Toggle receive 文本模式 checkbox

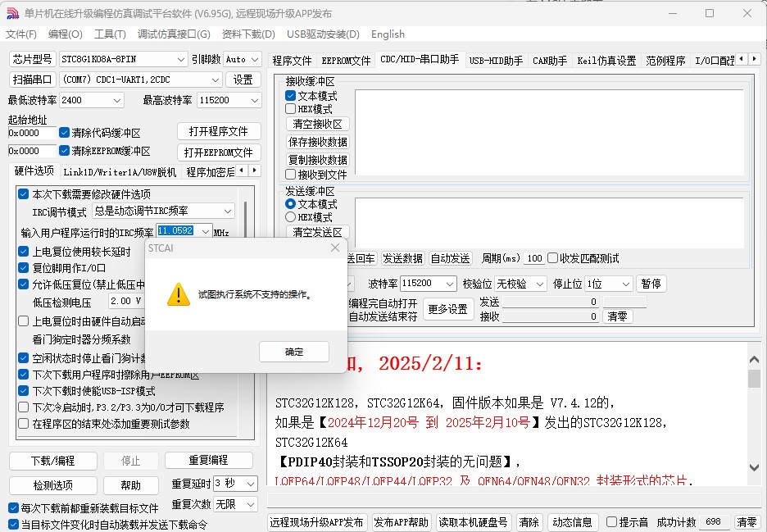pos(291,96)
